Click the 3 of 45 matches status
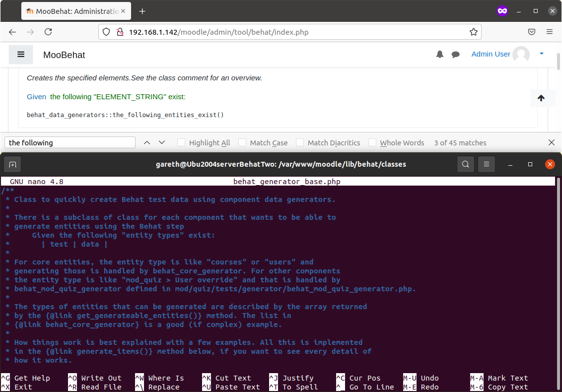Image resolution: width=562 pixels, height=392 pixels. point(460,142)
